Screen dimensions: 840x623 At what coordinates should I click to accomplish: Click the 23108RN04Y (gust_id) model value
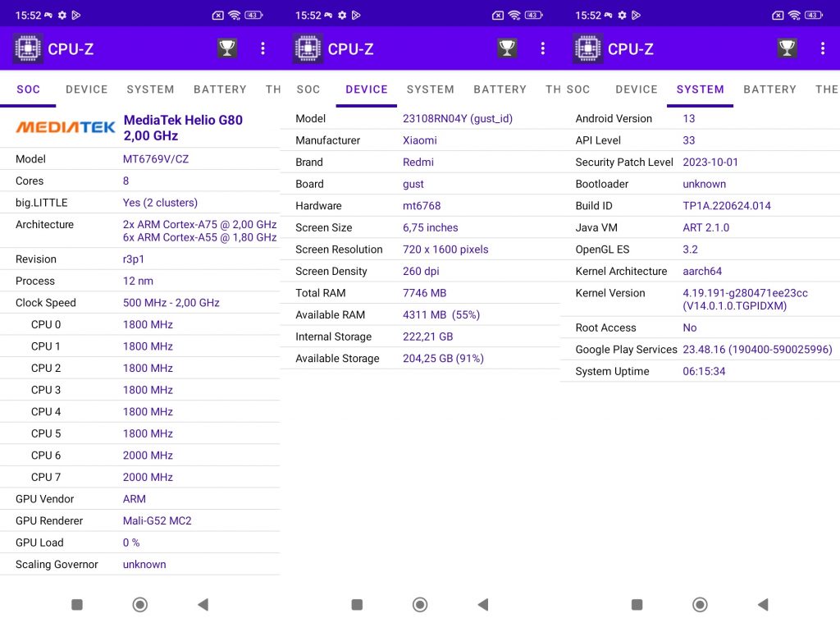[x=458, y=118]
